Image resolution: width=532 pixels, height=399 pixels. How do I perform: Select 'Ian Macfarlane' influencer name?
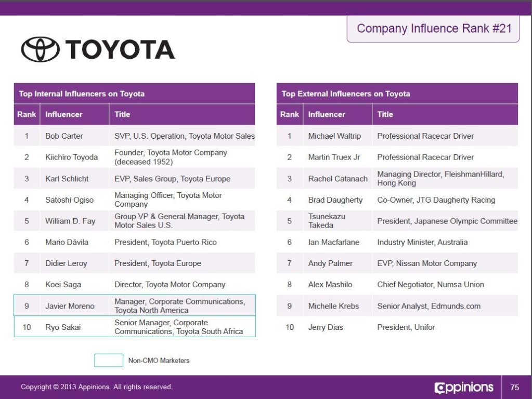point(334,243)
